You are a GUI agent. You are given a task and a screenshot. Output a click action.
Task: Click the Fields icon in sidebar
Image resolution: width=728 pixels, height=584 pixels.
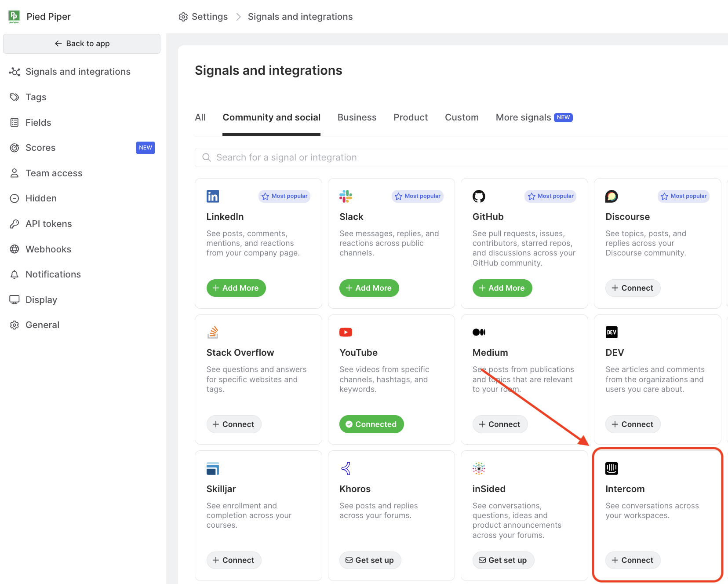tap(15, 123)
